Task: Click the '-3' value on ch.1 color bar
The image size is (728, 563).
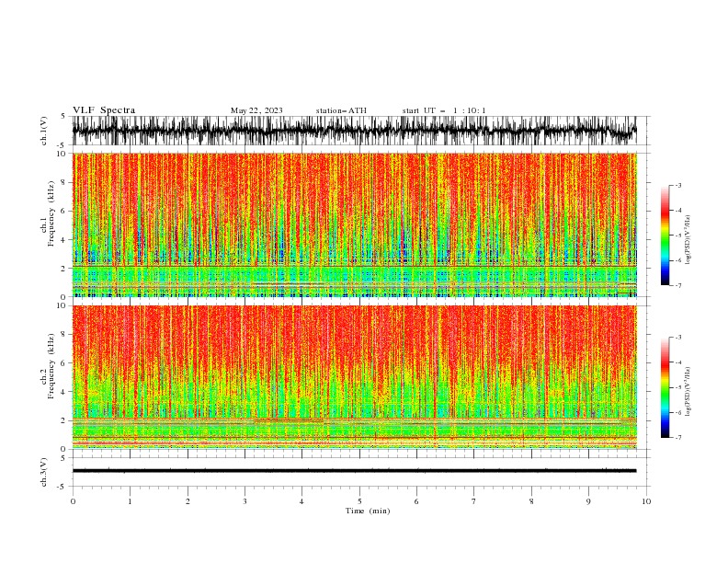Action: coord(677,185)
